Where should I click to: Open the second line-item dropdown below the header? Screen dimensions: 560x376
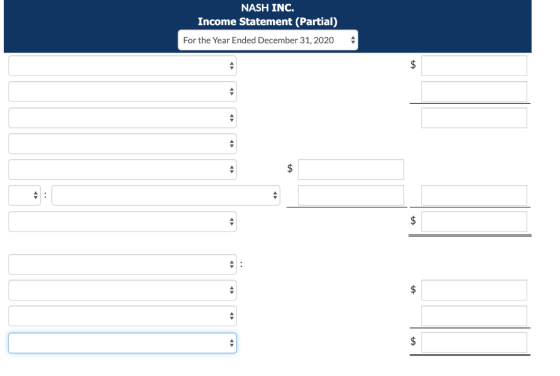click(x=122, y=91)
